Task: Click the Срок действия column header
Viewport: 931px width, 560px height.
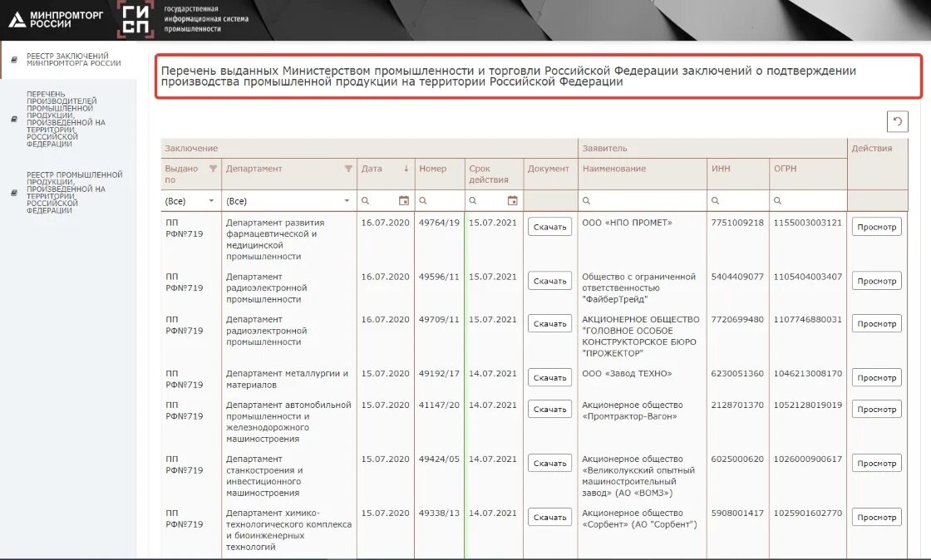Action: (x=494, y=174)
